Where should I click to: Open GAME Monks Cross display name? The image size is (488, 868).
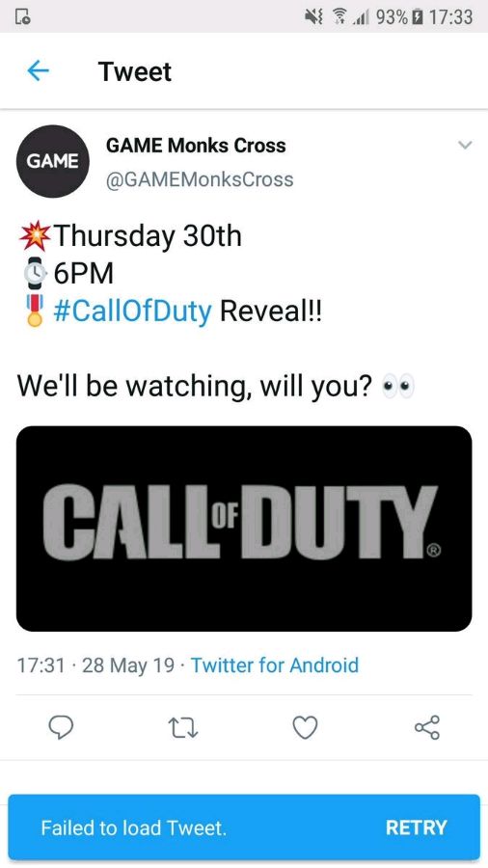tap(196, 146)
